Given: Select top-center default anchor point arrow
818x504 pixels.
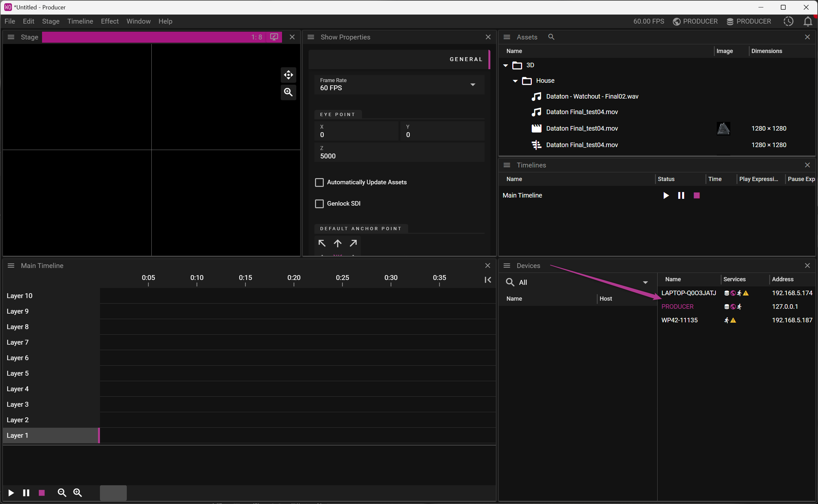Looking at the screenshot, I should (337, 243).
